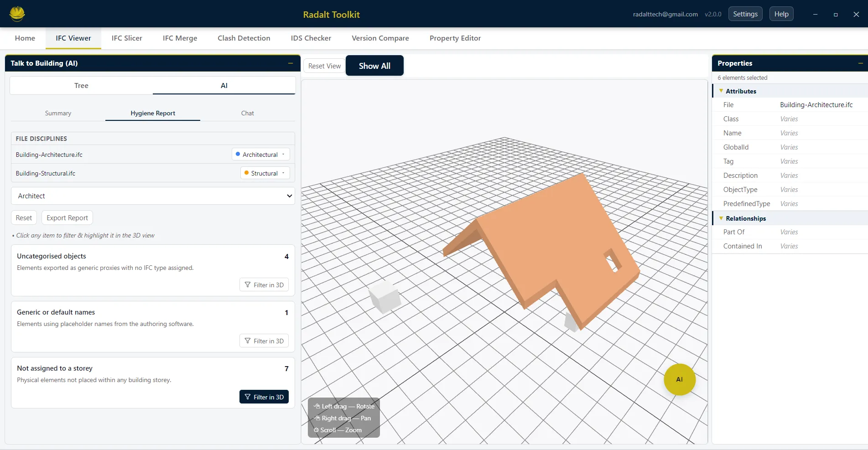Collapse the Talk to Building panel

pyautogui.click(x=290, y=63)
